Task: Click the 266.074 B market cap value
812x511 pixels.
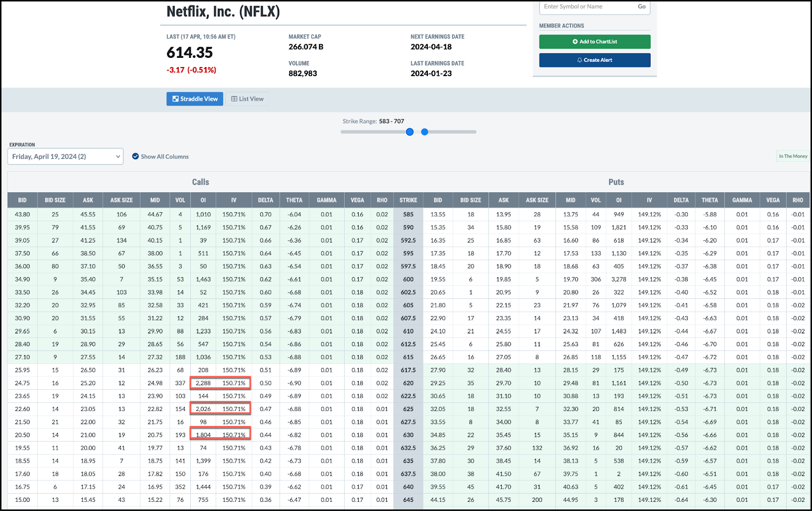Action: point(306,47)
